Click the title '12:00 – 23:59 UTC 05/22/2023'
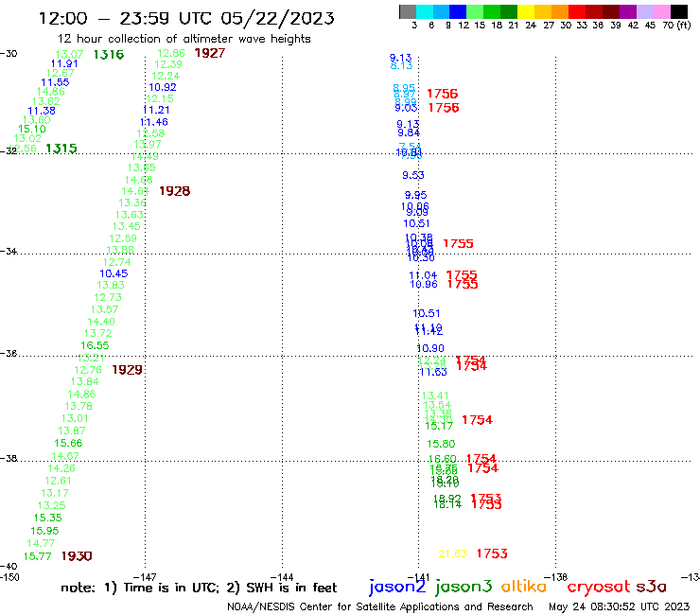 click(186, 18)
